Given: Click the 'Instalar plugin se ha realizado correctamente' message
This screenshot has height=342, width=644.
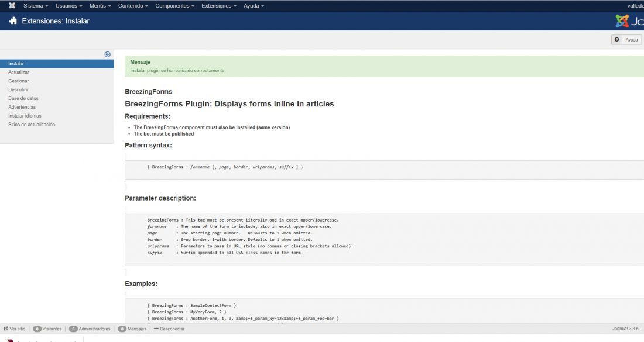Looking at the screenshot, I should coord(178,71).
